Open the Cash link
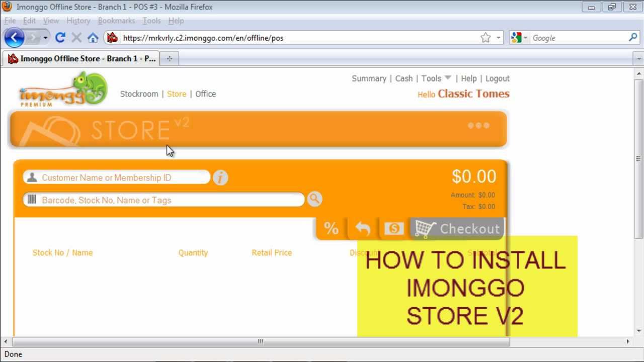Image resolution: width=644 pixels, height=362 pixels. (x=404, y=78)
